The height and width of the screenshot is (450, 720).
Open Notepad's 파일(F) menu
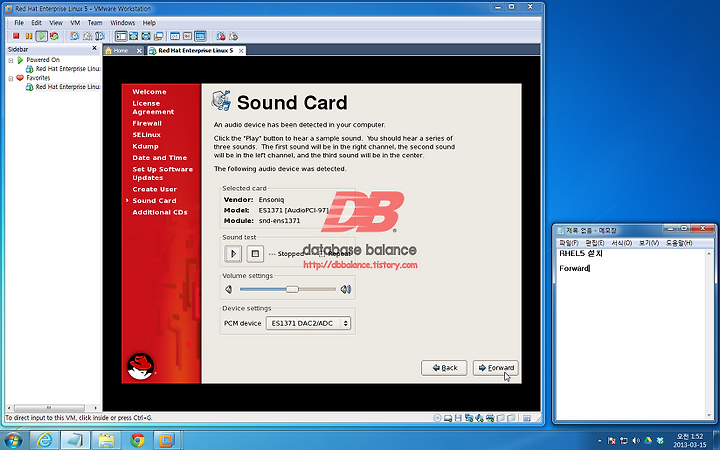point(568,243)
